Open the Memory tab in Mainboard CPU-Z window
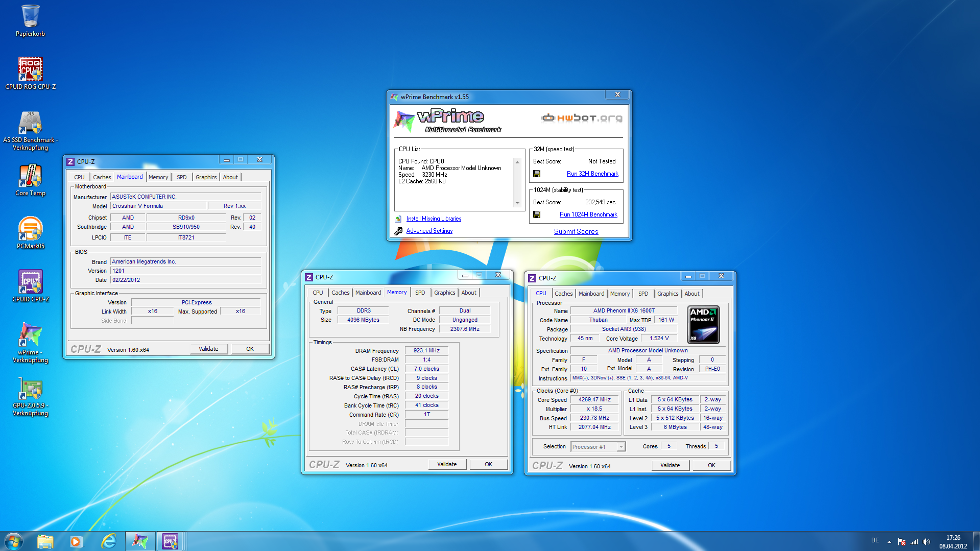Image resolution: width=980 pixels, height=551 pixels. [158, 177]
